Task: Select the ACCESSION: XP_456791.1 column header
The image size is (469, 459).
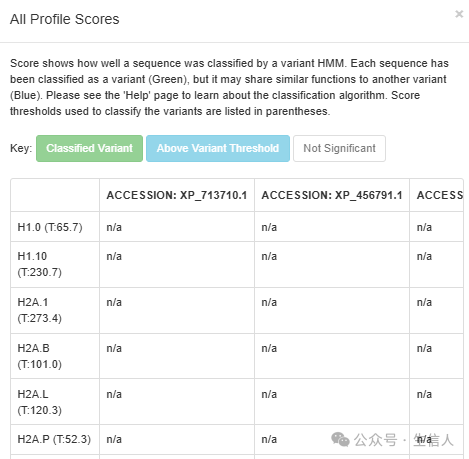Action: (332, 195)
